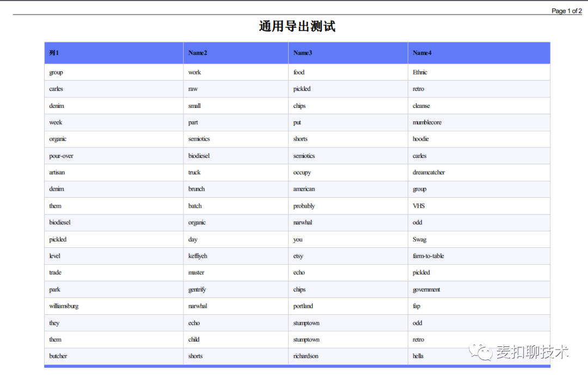Click the dreamcatcher cell
588x378 pixels.
click(430, 172)
